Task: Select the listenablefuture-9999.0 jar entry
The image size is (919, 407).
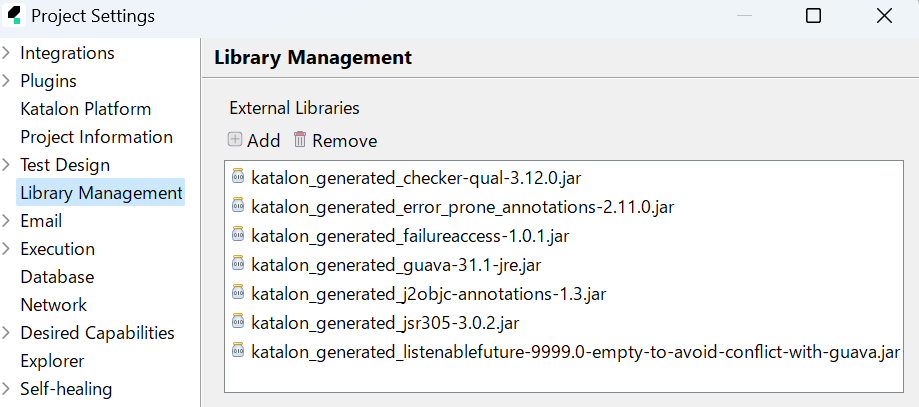Action: point(575,352)
